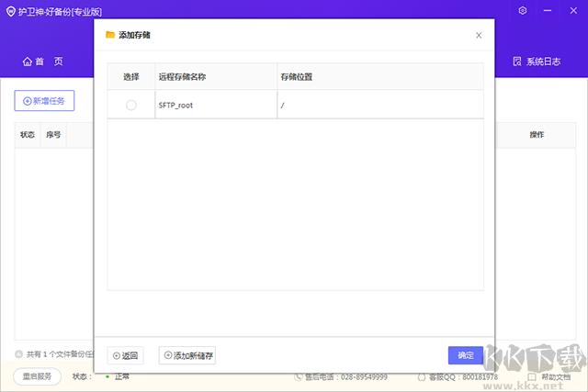The width and height of the screenshot is (588, 392).
Task: Click the 护卫神 shield logo icon
Action: (11, 12)
